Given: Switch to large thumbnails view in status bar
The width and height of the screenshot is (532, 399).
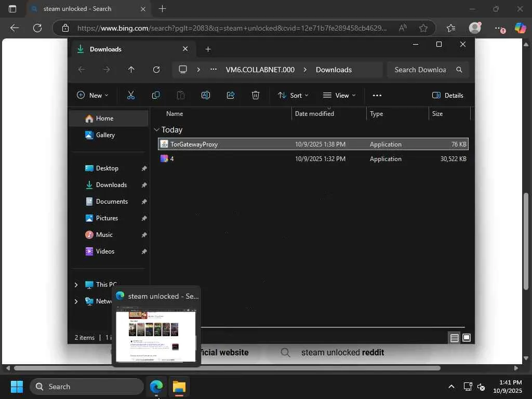Looking at the screenshot, I should click(467, 338).
